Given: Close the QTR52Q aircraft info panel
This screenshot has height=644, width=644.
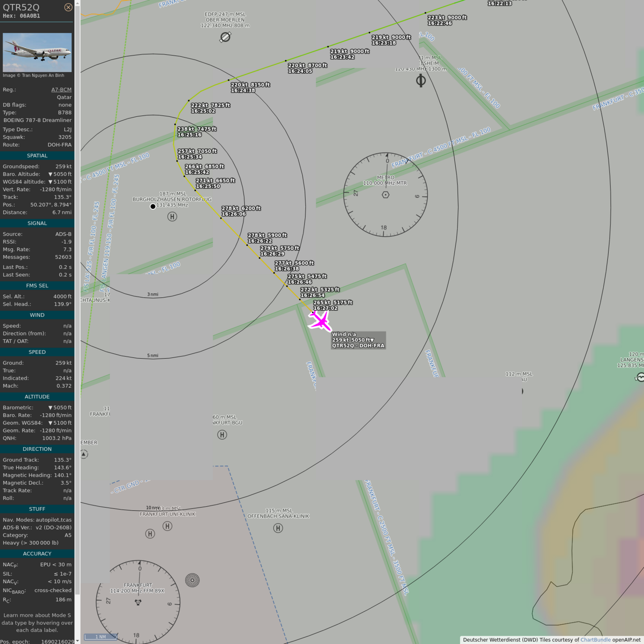Looking at the screenshot, I should (68, 7).
